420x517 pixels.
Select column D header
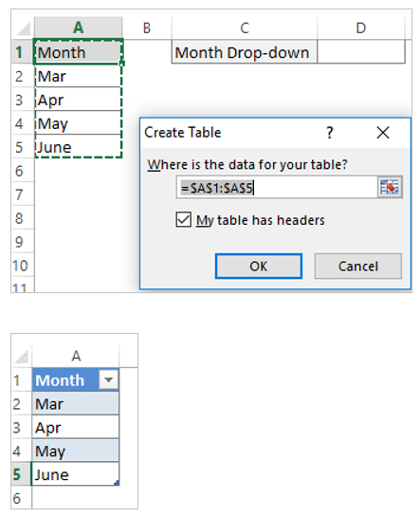pyautogui.click(x=361, y=28)
